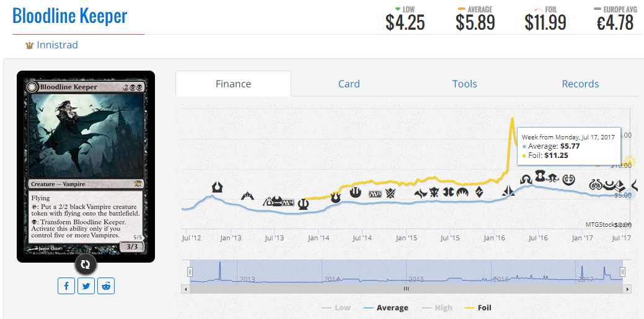Image resolution: width=644 pixels, height=319 pixels.
Task: Click the Bloodline Keeper card image
Action: [86, 167]
